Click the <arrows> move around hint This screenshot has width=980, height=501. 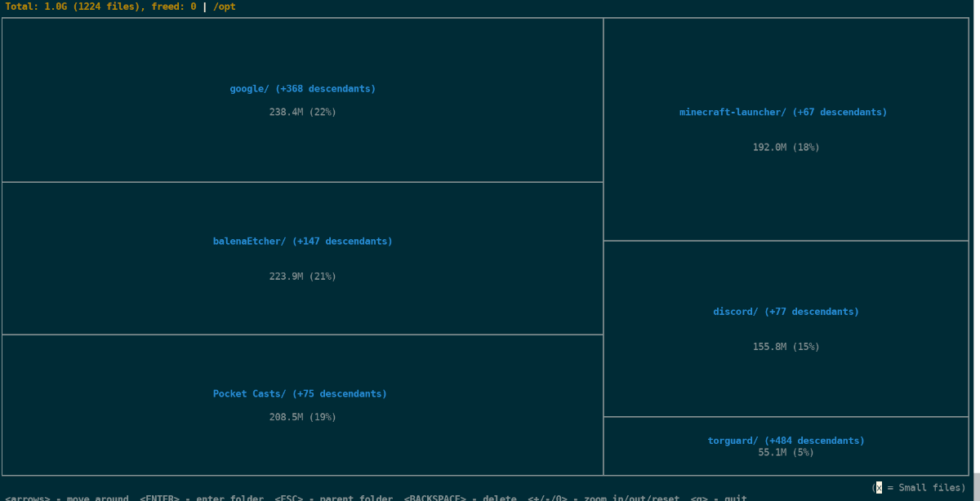[67, 498]
